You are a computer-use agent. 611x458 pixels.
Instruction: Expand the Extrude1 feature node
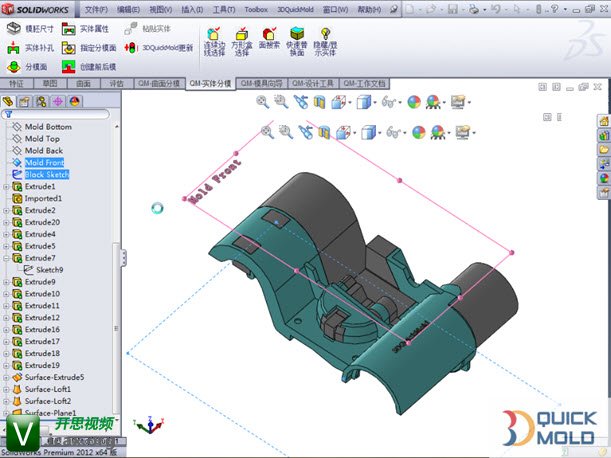click(x=5, y=187)
